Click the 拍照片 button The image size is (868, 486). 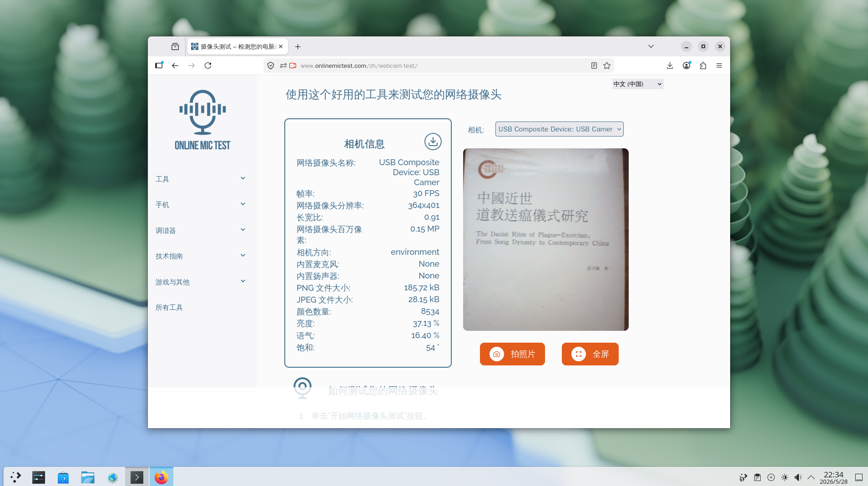(512, 354)
